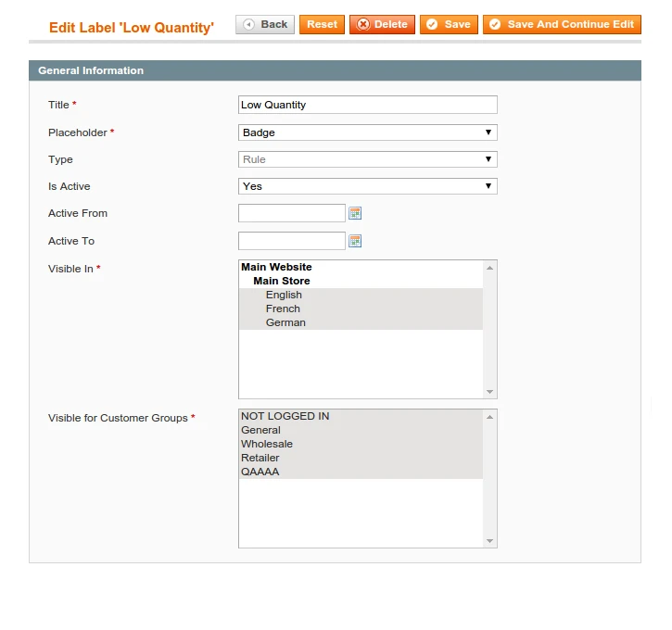Click the Active To date field
The image size is (672, 630).
pos(291,241)
